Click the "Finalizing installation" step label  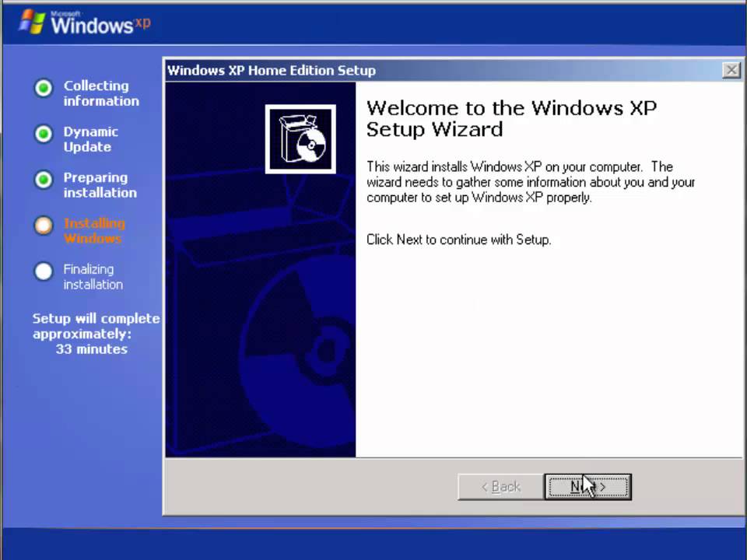tap(93, 277)
